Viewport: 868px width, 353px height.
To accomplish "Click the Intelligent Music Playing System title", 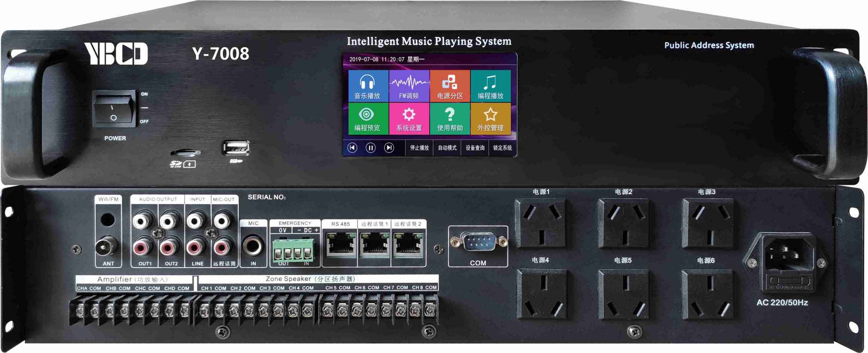I will pos(429,41).
